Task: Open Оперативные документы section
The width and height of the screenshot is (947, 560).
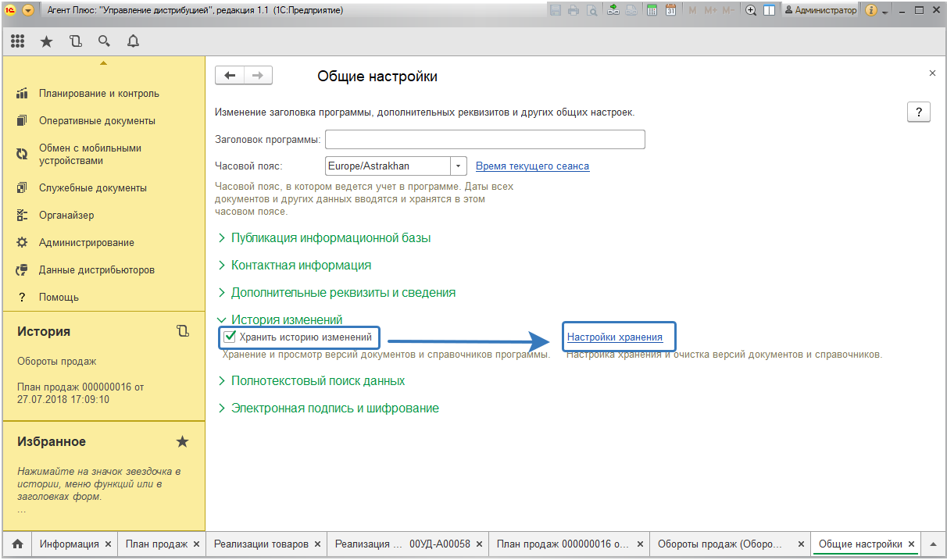Action: pos(97,120)
